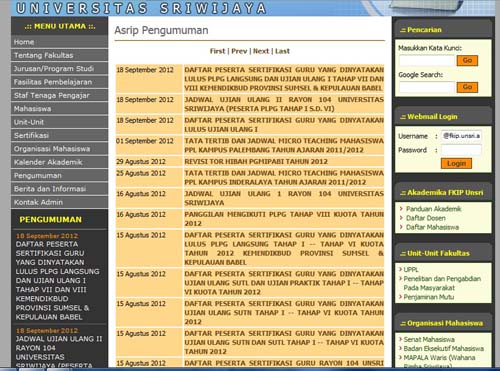500x371 pixels.
Task: Open the Senat Mahasiswa link
Action: click(x=429, y=340)
